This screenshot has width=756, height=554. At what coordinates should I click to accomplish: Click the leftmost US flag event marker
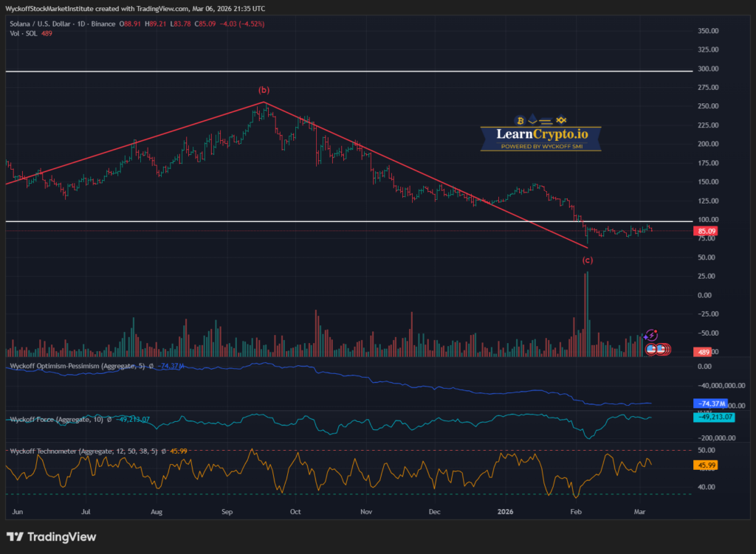(x=652, y=348)
